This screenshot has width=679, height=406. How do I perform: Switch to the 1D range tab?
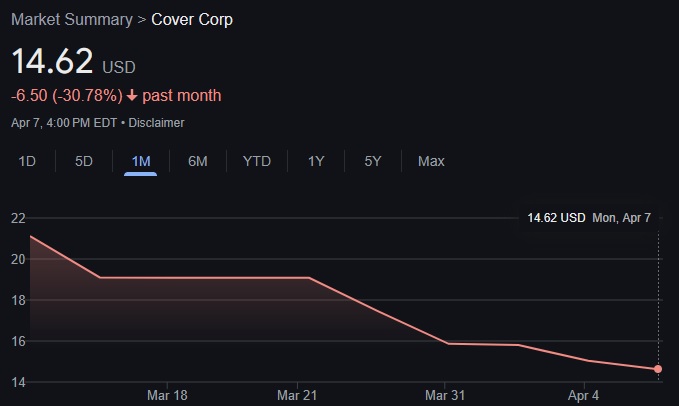[x=27, y=161]
